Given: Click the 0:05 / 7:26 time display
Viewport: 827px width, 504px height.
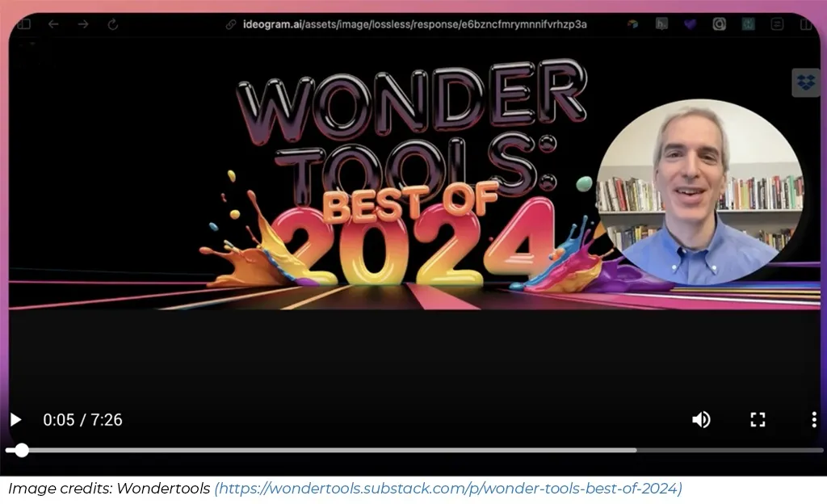Looking at the screenshot, I should coord(83,420).
